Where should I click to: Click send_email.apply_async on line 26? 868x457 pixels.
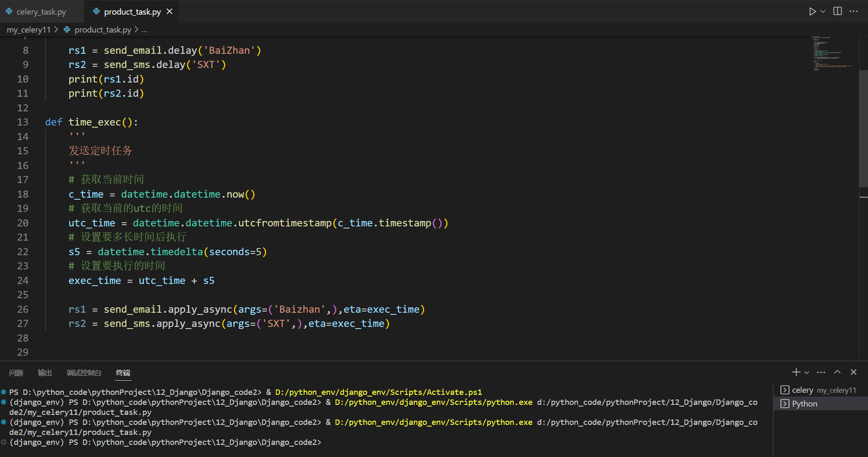pos(168,309)
